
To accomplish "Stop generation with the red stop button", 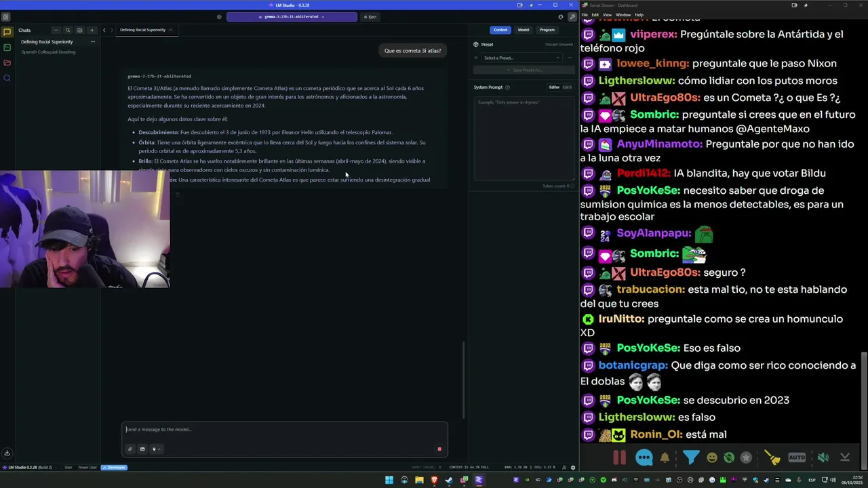I will point(439,449).
